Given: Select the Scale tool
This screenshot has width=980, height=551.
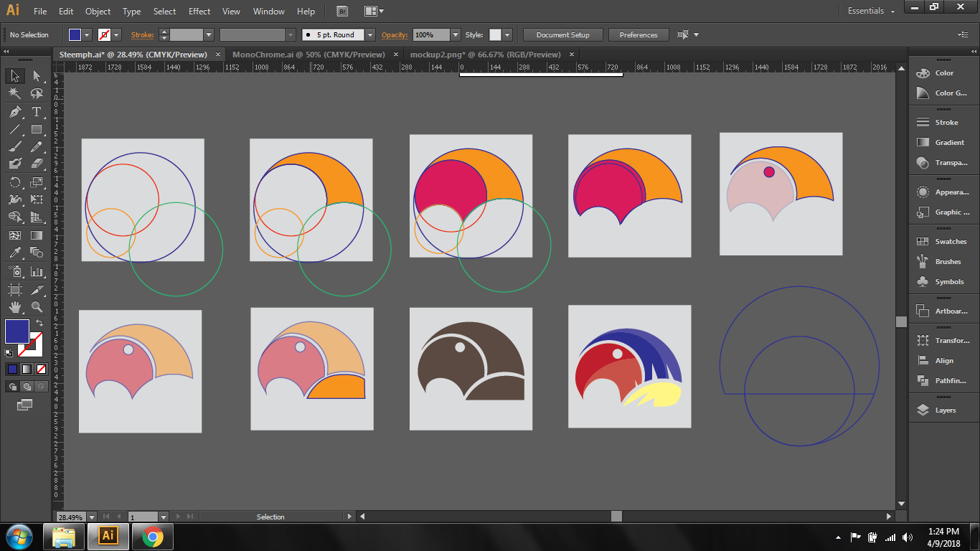Looking at the screenshot, I should click(37, 182).
